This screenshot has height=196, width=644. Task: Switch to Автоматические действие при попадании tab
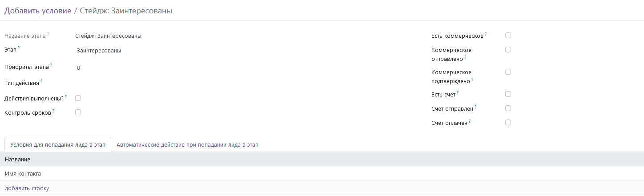(x=187, y=145)
